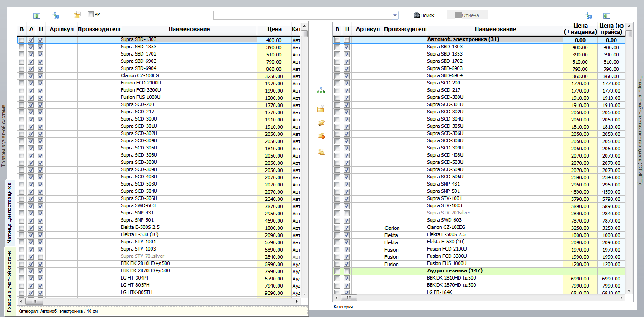Tick the Н checkbox for Supra STV-701silver in left table
The image size is (644, 317).
point(41,257)
